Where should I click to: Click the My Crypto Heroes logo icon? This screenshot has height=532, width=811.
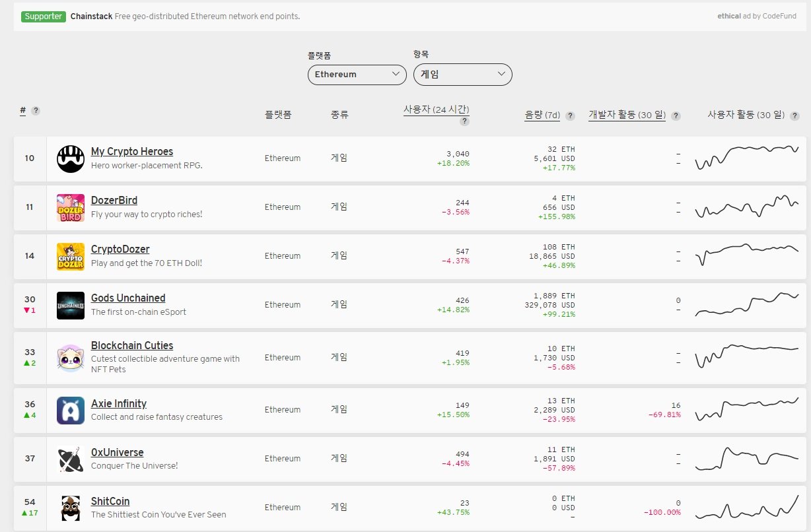[71, 159]
